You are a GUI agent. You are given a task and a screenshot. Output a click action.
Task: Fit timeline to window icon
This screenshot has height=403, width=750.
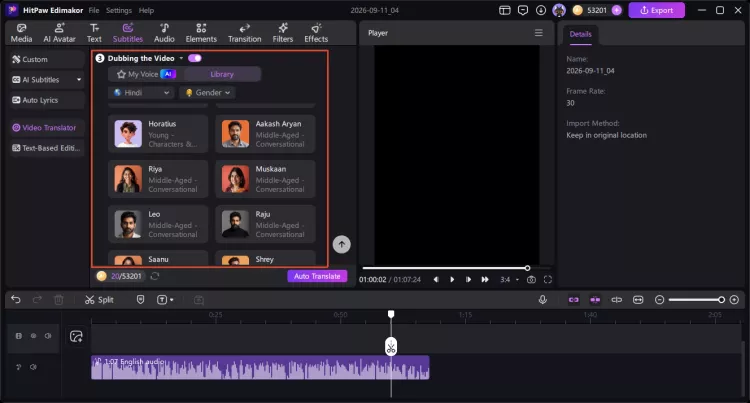point(638,300)
